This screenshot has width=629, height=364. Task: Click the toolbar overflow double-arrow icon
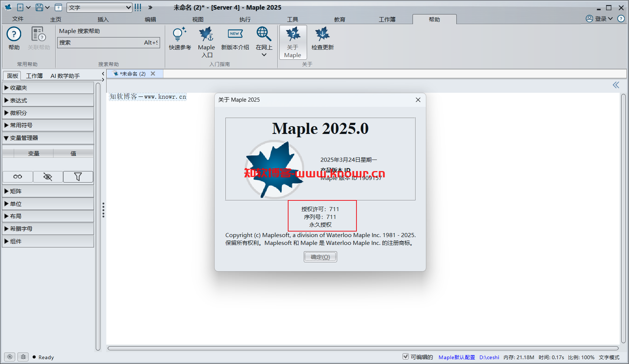point(150,7)
